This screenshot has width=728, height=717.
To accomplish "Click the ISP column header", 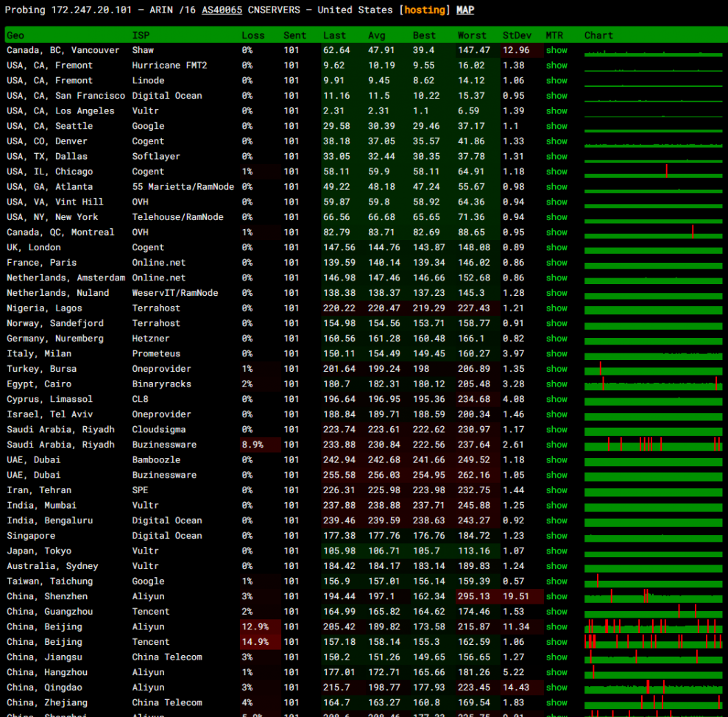I will coord(141,35).
